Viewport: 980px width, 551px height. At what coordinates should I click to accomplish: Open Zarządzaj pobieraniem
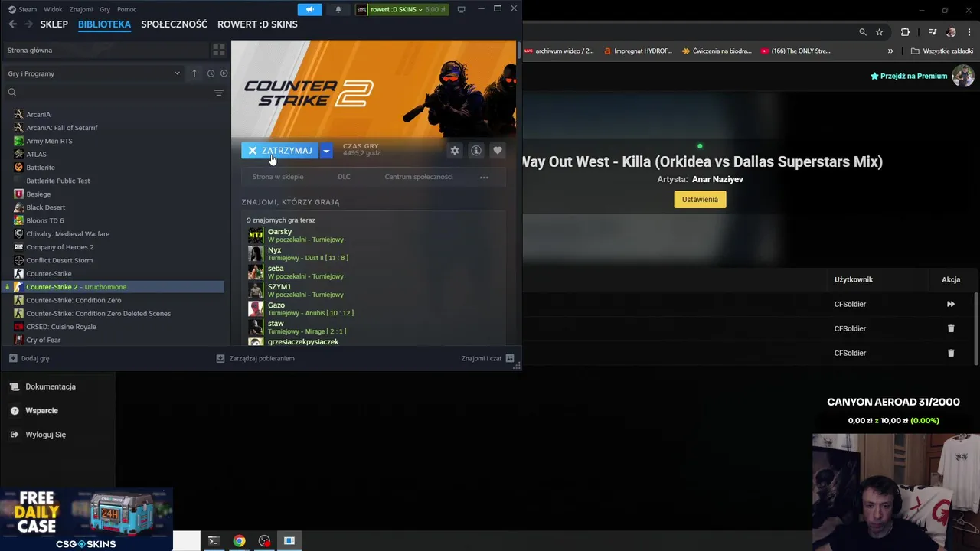coord(255,358)
